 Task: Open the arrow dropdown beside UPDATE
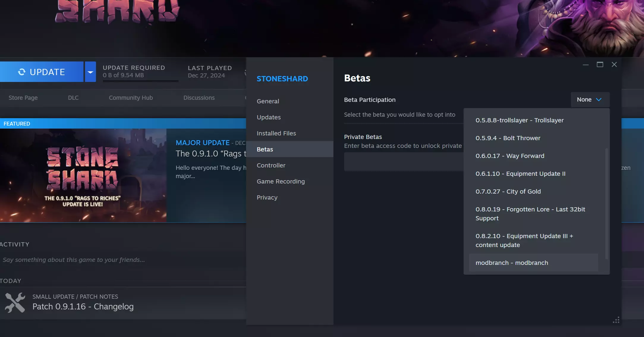(90, 72)
